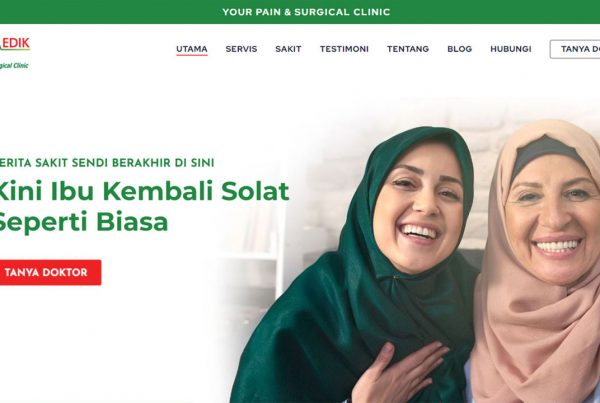This screenshot has width=600, height=403.
Task: Select TESTIMONI in the navigation bar
Action: click(344, 49)
